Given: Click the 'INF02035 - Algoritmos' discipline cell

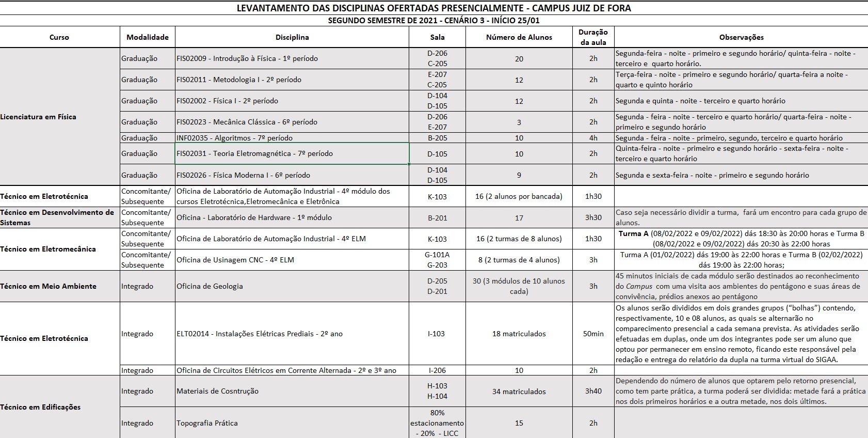Looking at the screenshot, I should coord(292,138).
